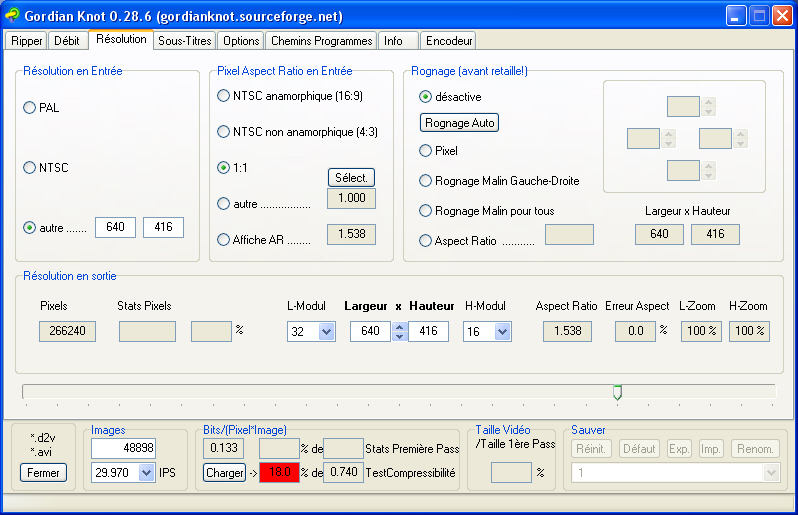Click the Gordian Knot title bar icon
Viewport: 798px width, 515px height.
[12, 15]
